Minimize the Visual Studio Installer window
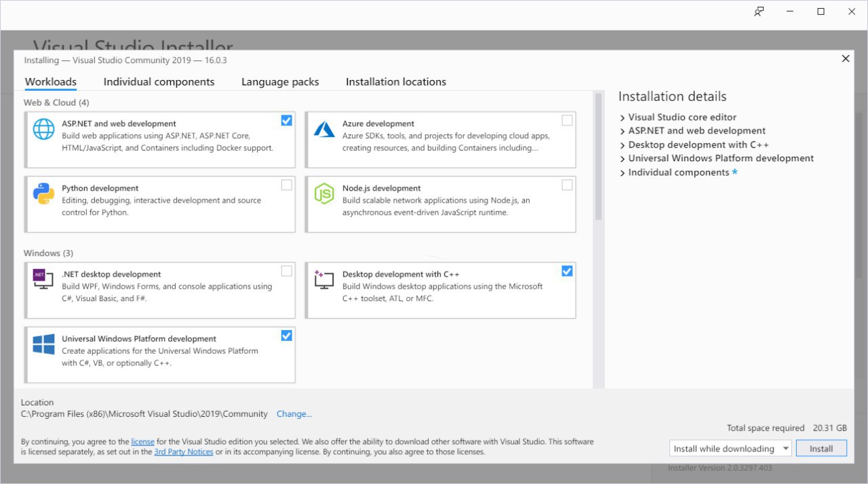The width and height of the screenshot is (868, 484). [791, 12]
